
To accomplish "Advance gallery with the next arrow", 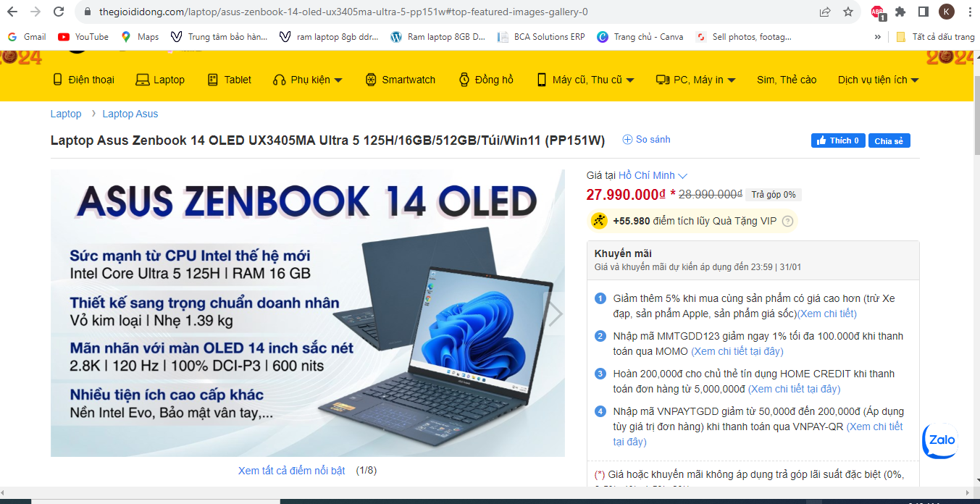I will pos(554,313).
